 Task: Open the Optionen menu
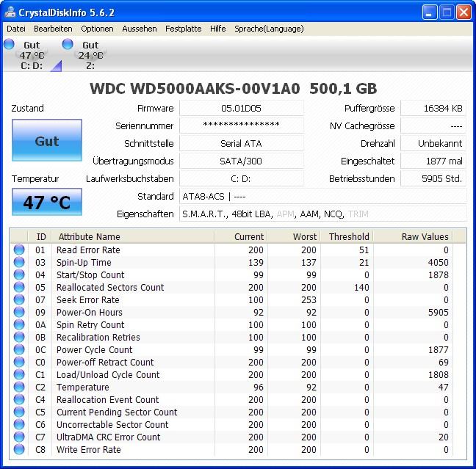point(97,29)
